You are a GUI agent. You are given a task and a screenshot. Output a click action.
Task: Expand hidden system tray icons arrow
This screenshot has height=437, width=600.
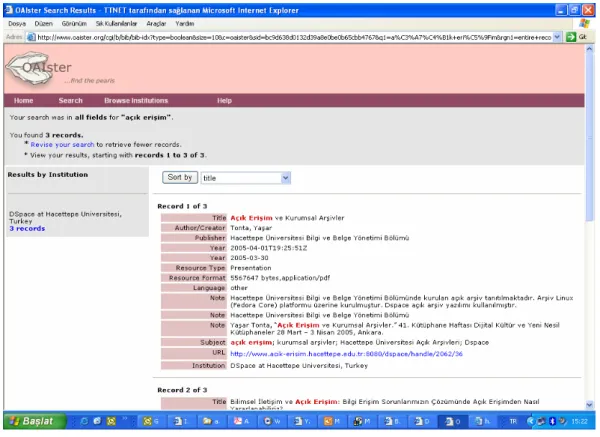pos(530,421)
